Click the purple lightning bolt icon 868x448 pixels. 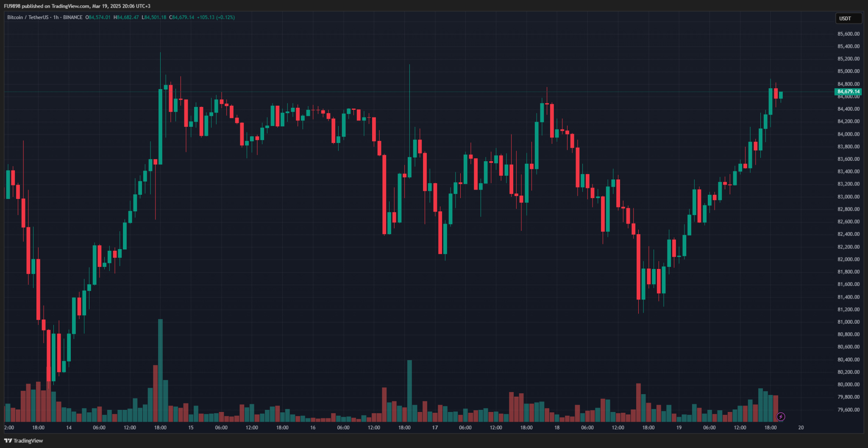coord(781,417)
